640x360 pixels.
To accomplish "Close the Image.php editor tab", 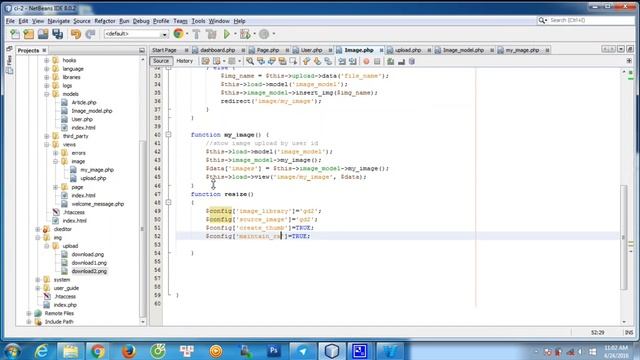I will 381,50.
